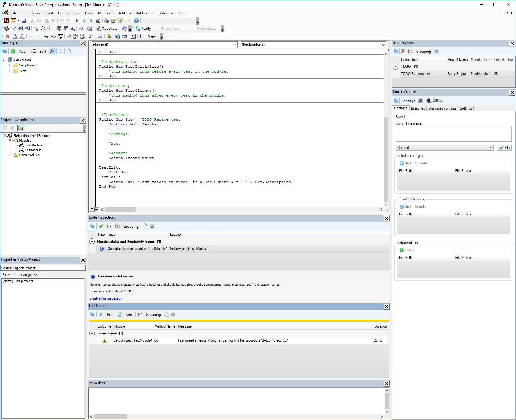Click the Go commit button
This screenshot has height=420, width=516.
tap(504, 148)
